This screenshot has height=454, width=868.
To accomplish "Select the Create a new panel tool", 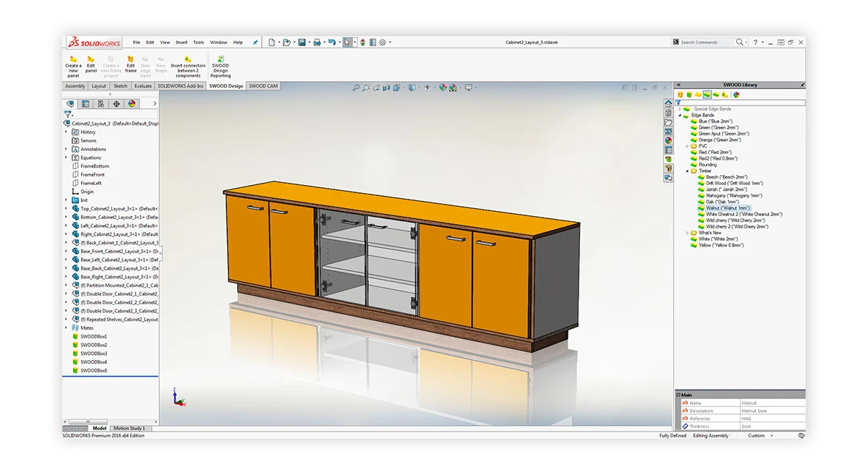I will click(x=72, y=66).
